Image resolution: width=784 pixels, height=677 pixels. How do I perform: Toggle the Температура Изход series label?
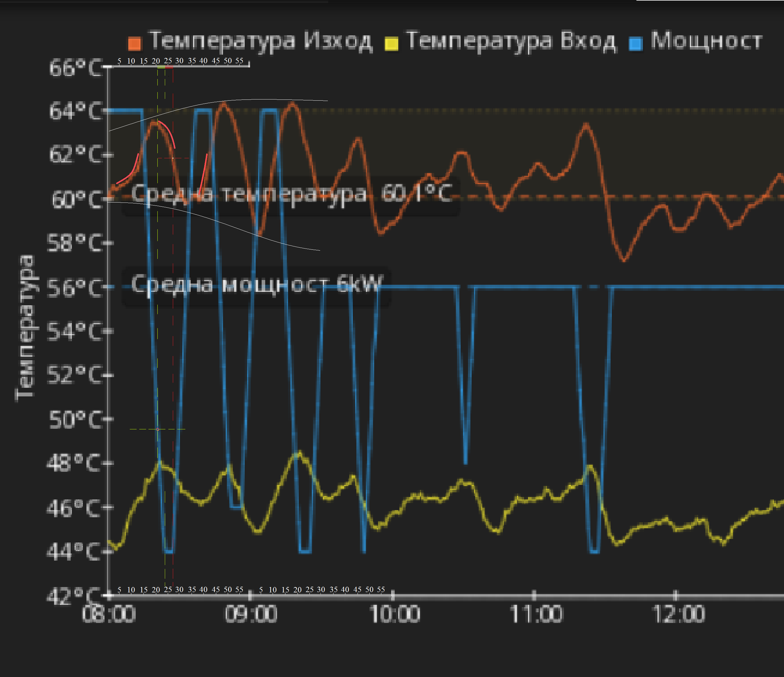point(261,41)
